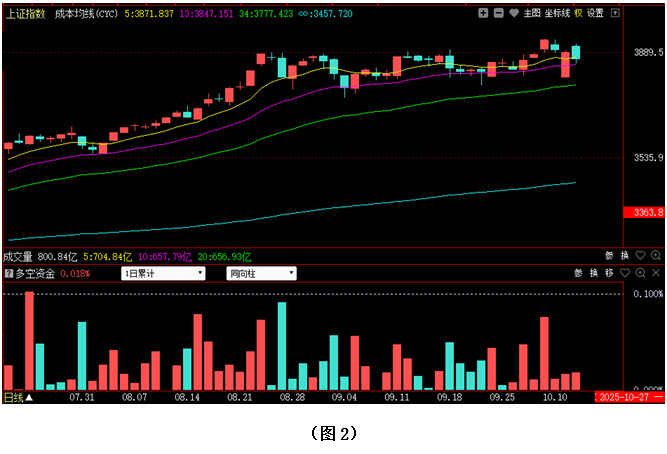The width and height of the screenshot is (667, 454).
Task: Click the plus box icon in top toolbar
Action: click(x=483, y=13)
